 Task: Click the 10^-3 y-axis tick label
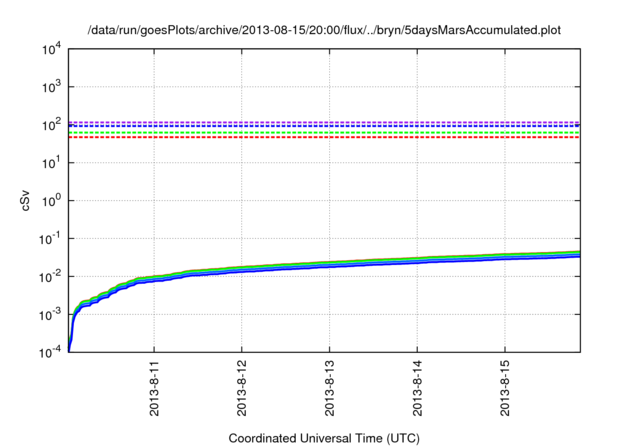click(50, 315)
